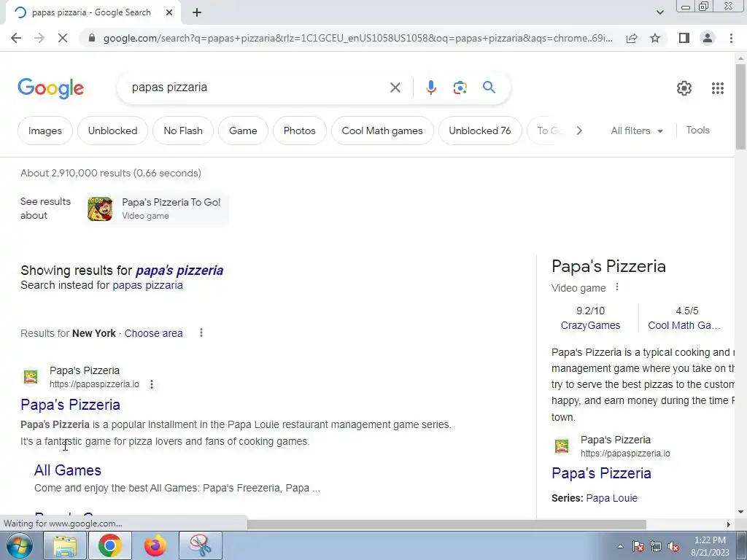Click the address bar URL
The height and width of the screenshot is (560, 747).
[357, 38]
